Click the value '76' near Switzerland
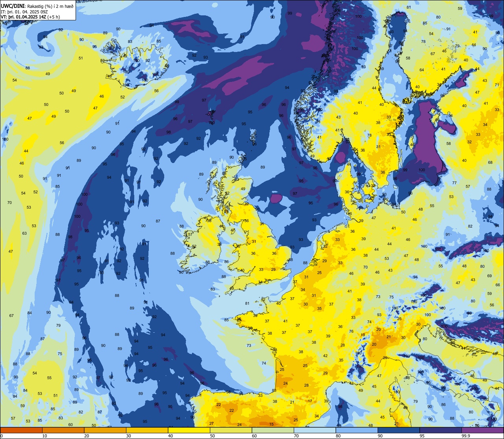 point(351,332)
